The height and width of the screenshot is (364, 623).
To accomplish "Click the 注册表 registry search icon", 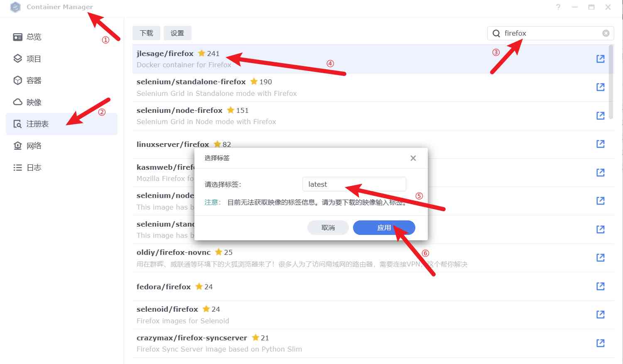I will click(x=17, y=124).
